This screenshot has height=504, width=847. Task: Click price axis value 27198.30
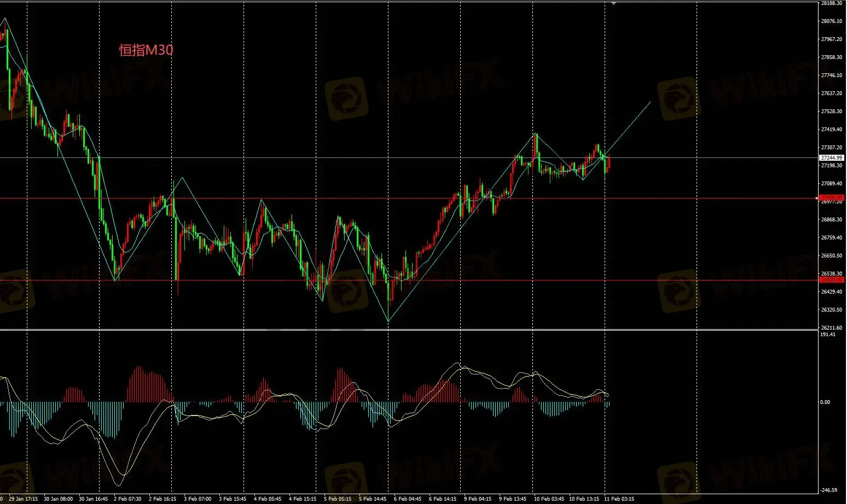(832, 166)
